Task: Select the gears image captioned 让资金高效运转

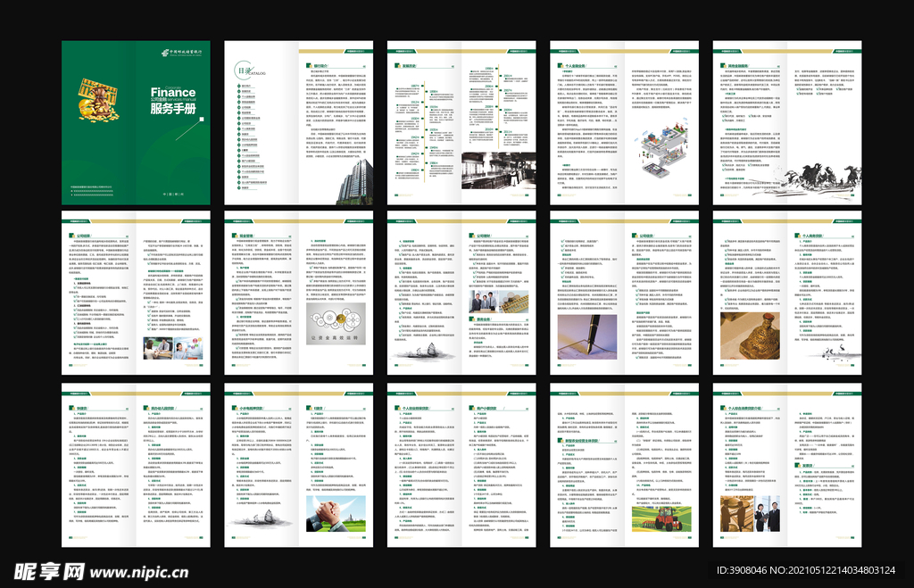Action: point(336,323)
